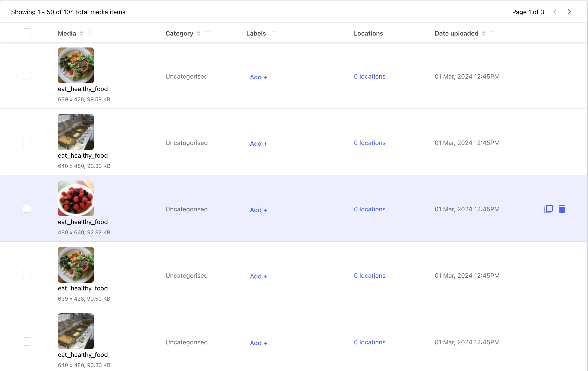
Task: Click the Media column sort arrows
Action: pyautogui.click(x=81, y=33)
